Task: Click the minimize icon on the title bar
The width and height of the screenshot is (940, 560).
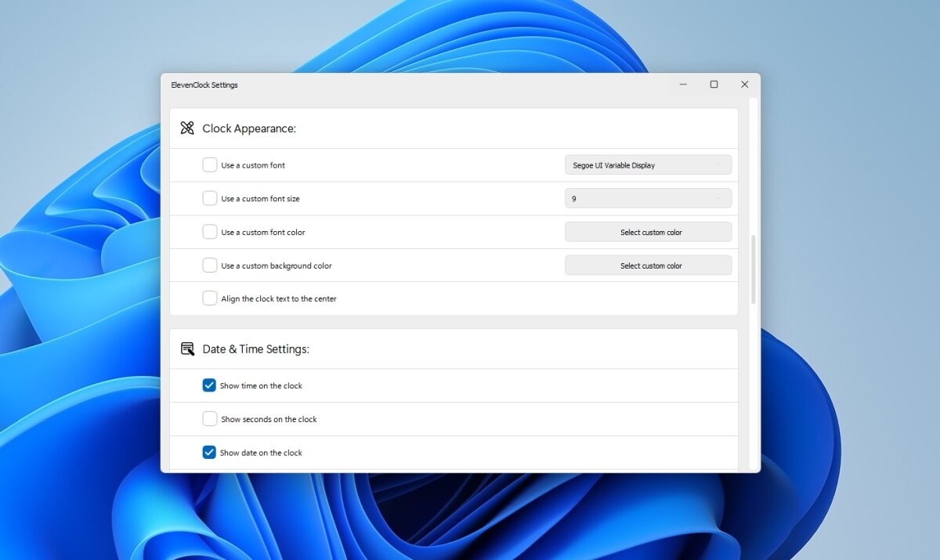Action: [x=682, y=84]
